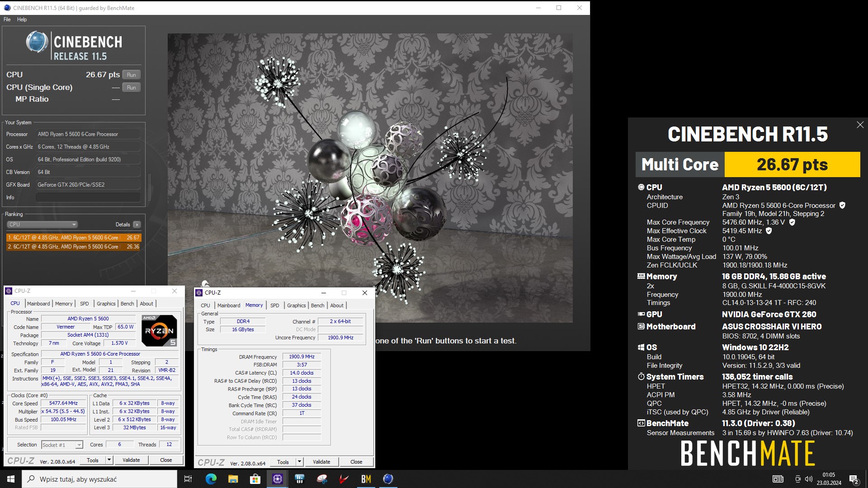The width and height of the screenshot is (868, 488).
Task: Open Graphics tab in right CPU-Z window
Action: point(297,305)
